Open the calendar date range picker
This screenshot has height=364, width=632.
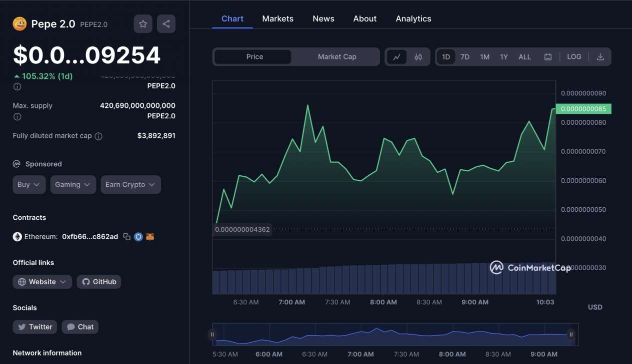[548, 57]
